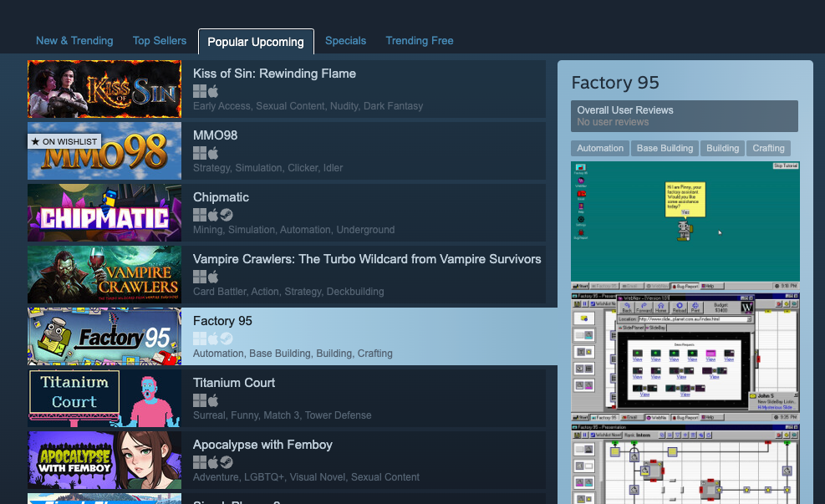Click the Vampire Crawlers game title text
Screen dimensions: 825x504
[367, 259]
